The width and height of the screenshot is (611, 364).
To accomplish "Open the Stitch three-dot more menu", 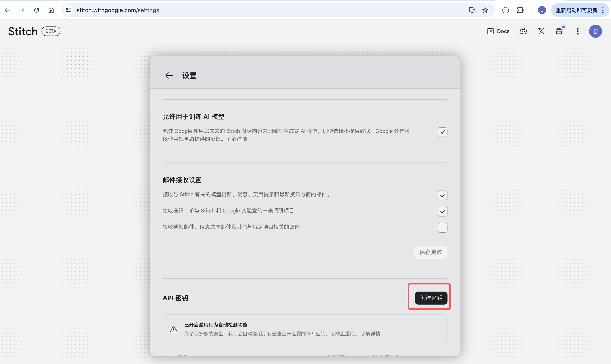I will 578,31.
